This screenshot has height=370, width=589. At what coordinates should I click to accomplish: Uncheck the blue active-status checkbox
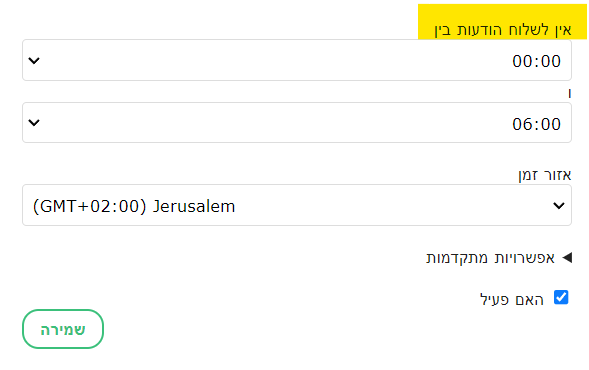click(x=561, y=297)
